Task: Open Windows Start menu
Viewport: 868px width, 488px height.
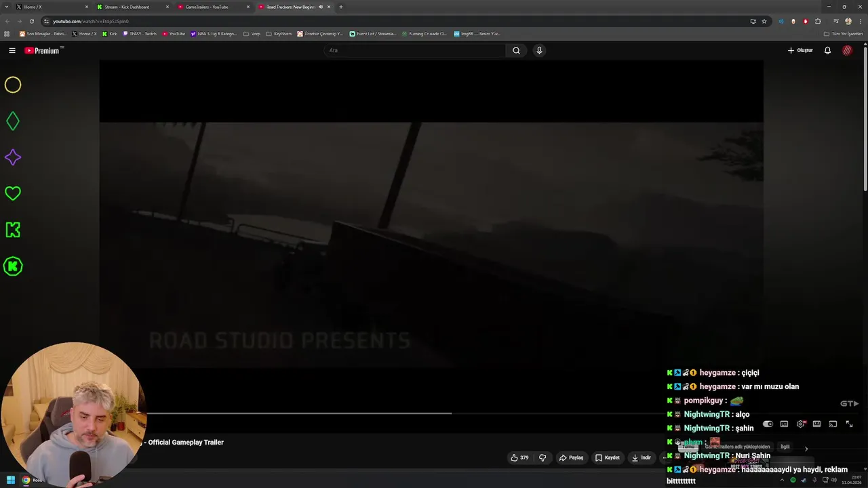Action: (x=11, y=480)
